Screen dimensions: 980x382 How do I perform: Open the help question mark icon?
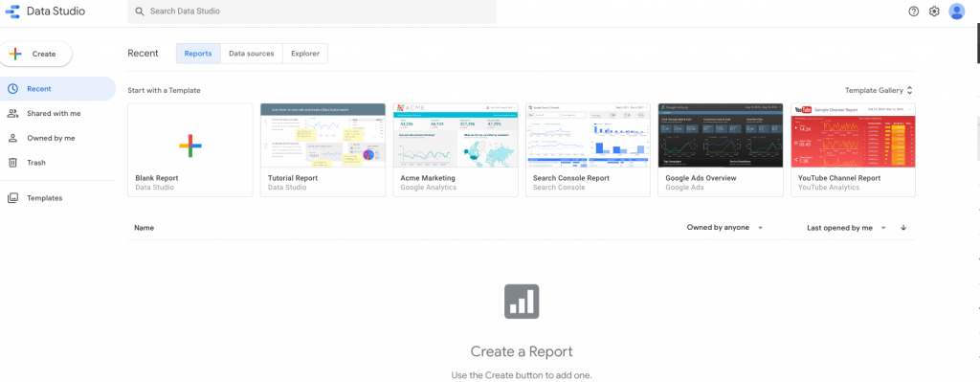(913, 11)
